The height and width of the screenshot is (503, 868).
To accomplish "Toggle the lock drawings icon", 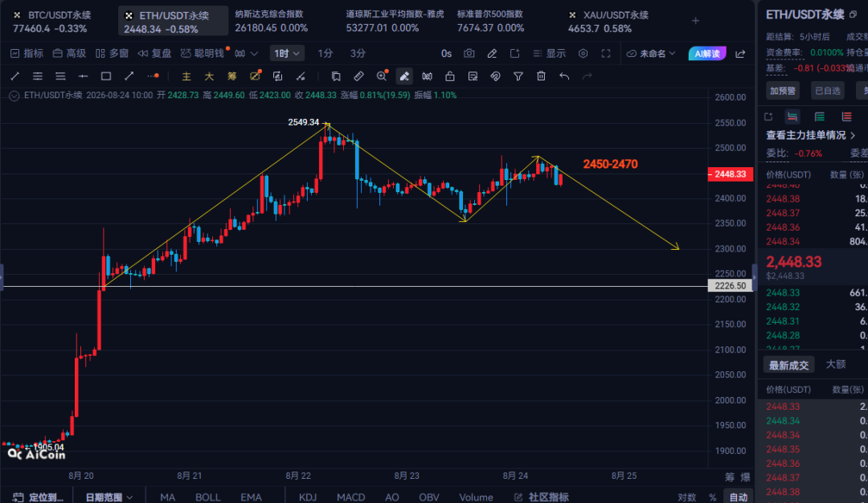I will point(450,76).
